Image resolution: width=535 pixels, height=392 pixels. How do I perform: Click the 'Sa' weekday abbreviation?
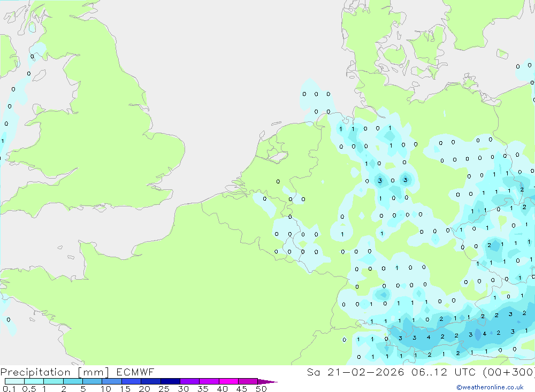[313, 372]
